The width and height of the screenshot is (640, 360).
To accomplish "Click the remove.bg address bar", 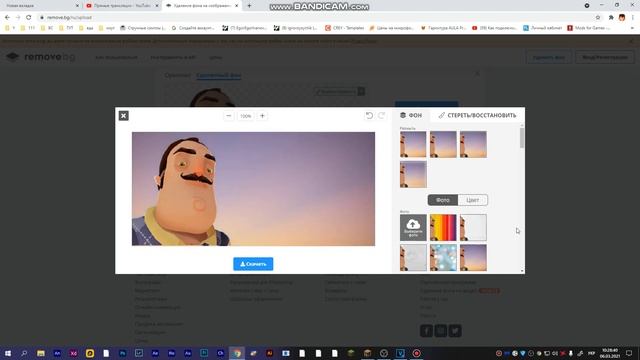I will pos(318,18).
